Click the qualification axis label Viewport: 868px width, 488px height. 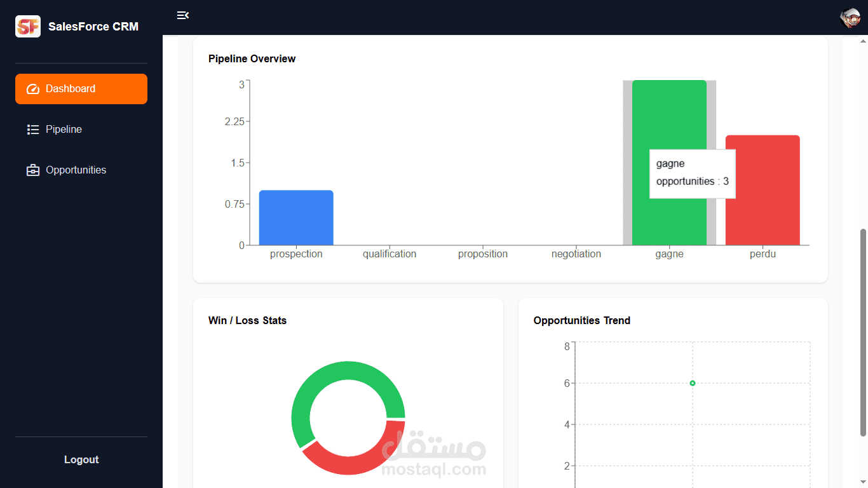pos(390,254)
